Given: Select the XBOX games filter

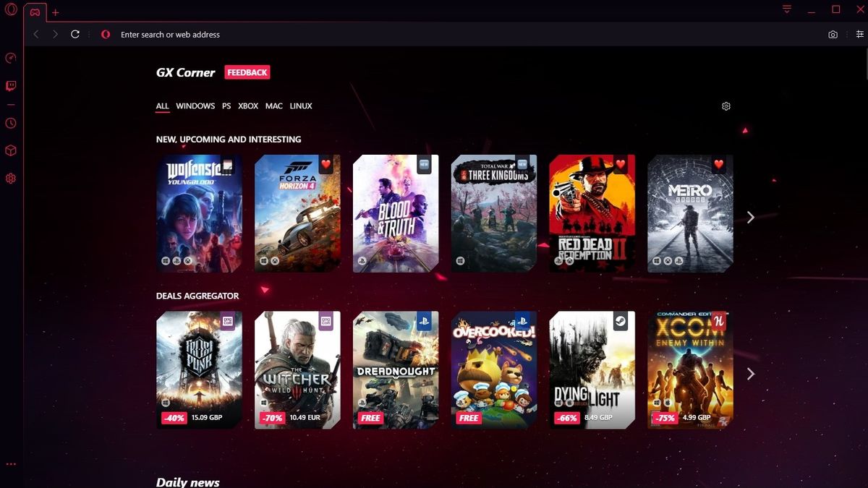Looking at the screenshot, I should [x=248, y=106].
